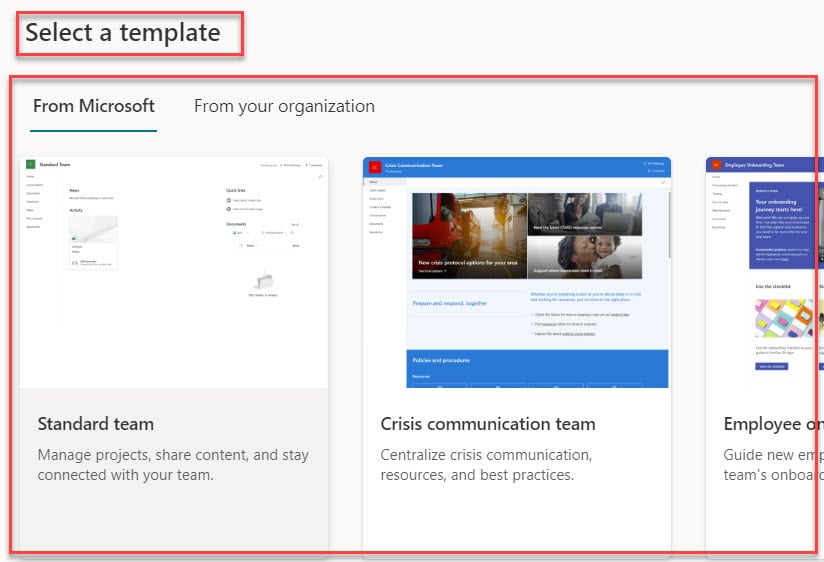Click the partially visible Employee onboarding title
This screenshot has height=562, width=824.
[x=774, y=424]
